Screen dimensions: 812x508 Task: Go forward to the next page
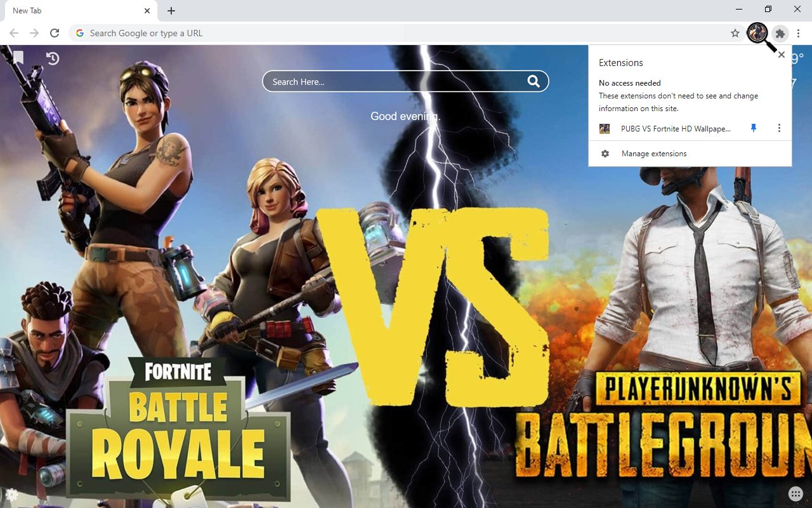pyautogui.click(x=34, y=33)
